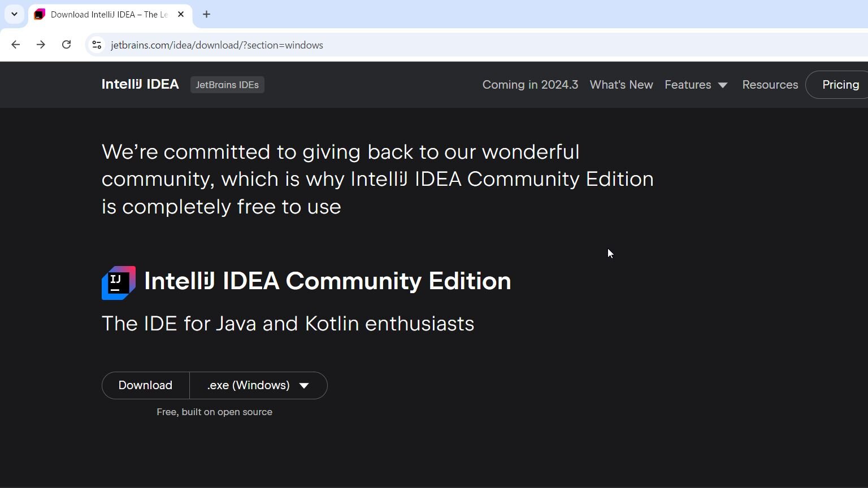Viewport: 868px width, 488px height.
Task: Expand the .exe (Windows) installer dropdown
Action: coord(258,385)
